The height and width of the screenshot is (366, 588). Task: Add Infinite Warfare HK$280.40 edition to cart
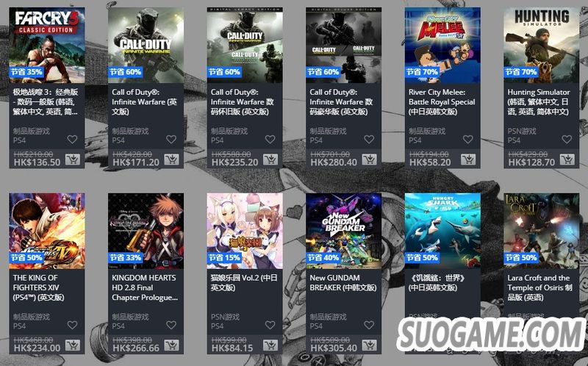coord(369,159)
